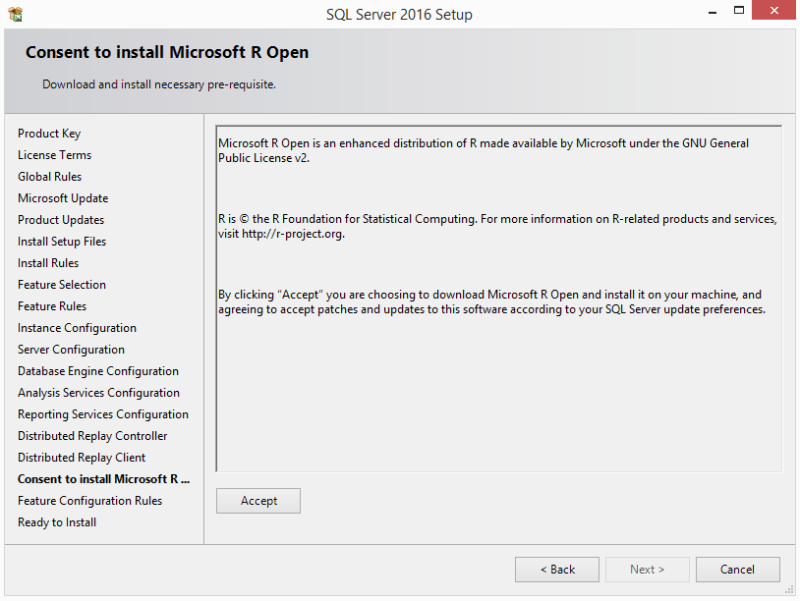Click the 'Consent to install Microsoft R Open' heading
The height and width of the screenshot is (601, 800).
pyautogui.click(x=167, y=52)
